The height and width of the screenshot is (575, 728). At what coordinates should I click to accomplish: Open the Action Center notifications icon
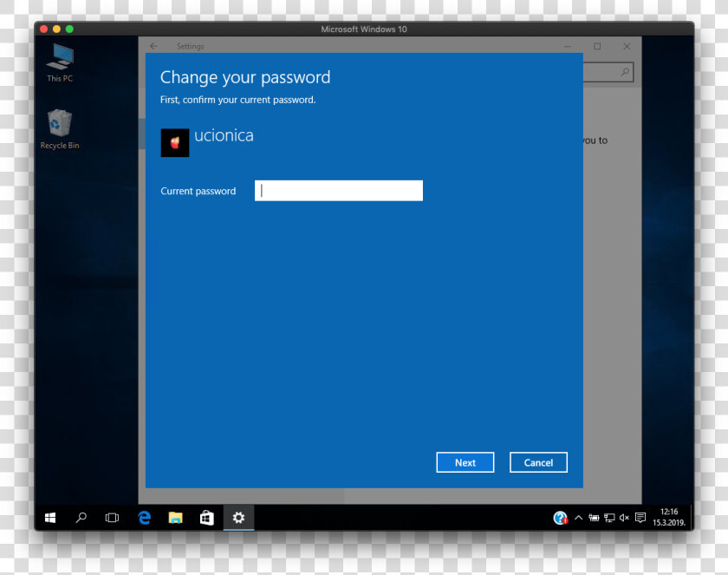coord(640,518)
